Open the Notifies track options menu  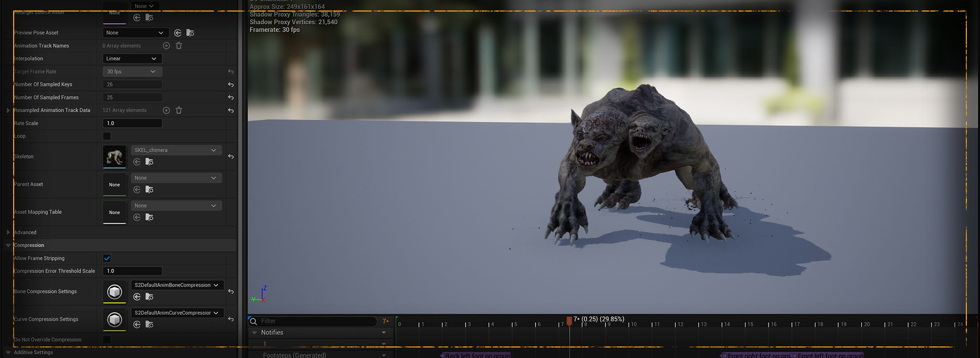point(384,332)
